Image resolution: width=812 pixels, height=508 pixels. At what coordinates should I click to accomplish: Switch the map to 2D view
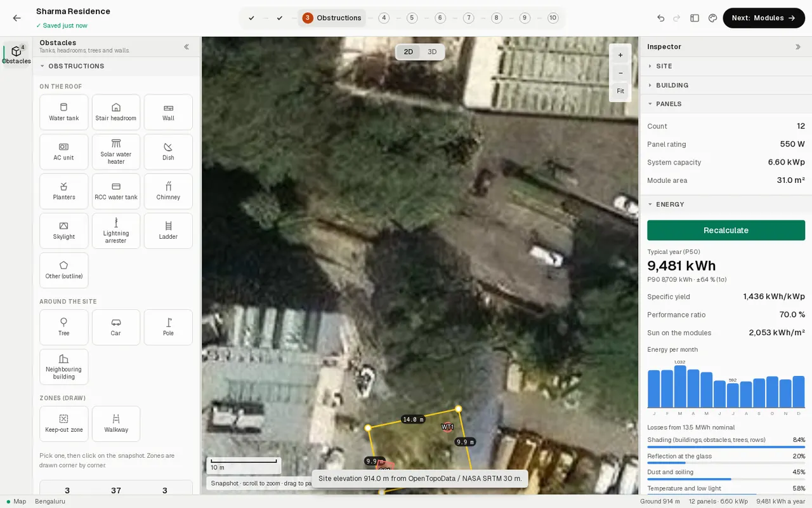pos(409,51)
